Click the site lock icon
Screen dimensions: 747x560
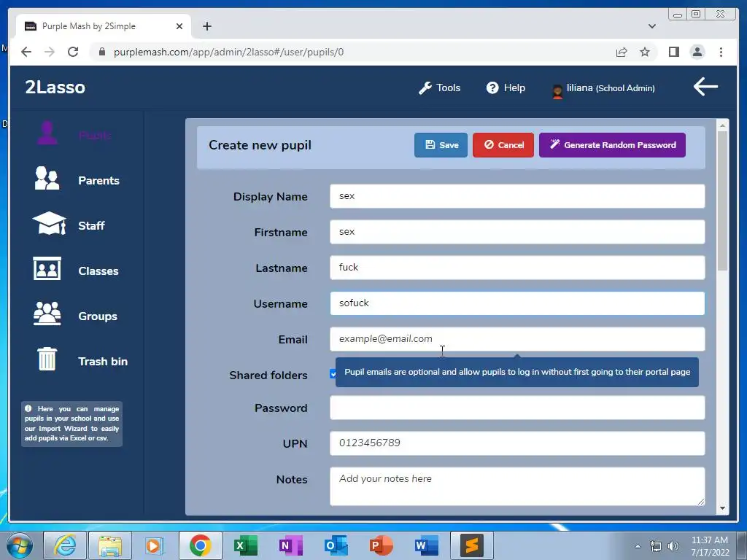click(101, 52)
